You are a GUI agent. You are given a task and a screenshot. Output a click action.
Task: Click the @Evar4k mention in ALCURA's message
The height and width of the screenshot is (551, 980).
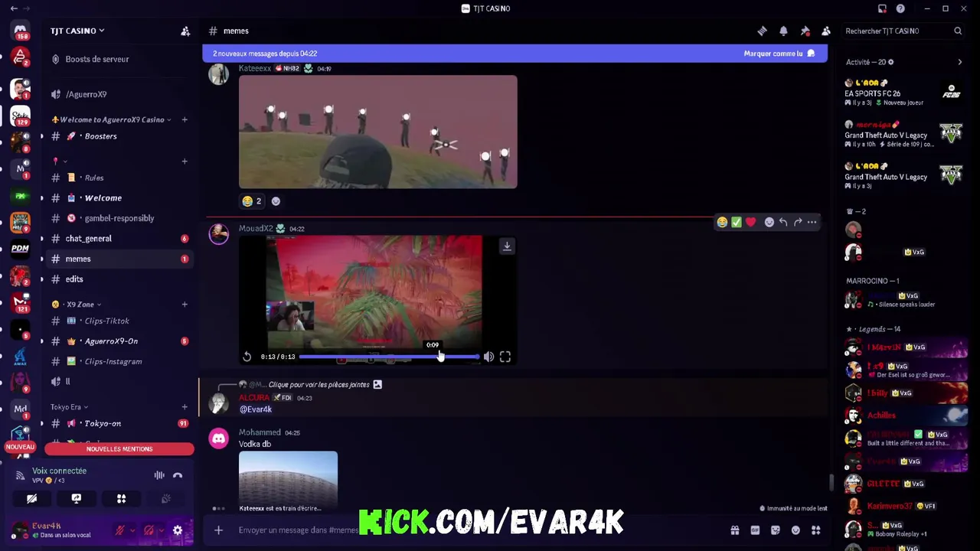pos(256,409)
